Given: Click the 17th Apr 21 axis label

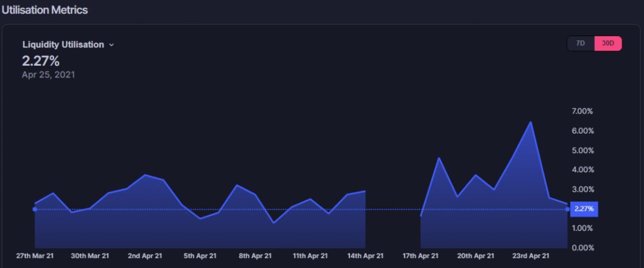Looking at the screenshot, I should tap(421, 256).
